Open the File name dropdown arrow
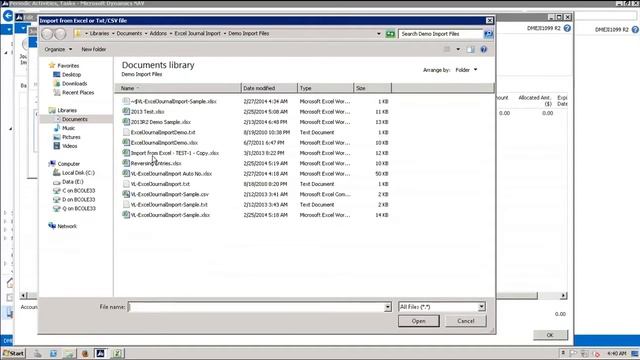Image resolution: width=640 pixels, height=360 pixels. pyautogui.click(x=387, y=307)
